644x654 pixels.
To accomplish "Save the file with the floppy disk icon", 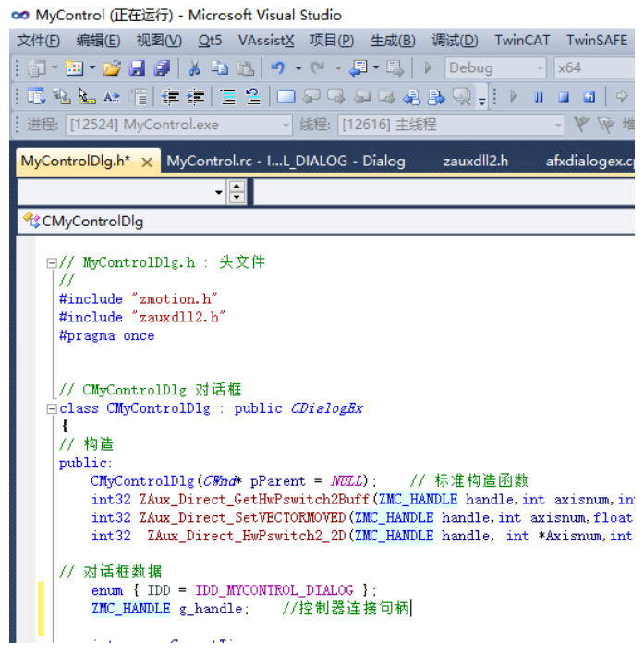I will 137,68.
